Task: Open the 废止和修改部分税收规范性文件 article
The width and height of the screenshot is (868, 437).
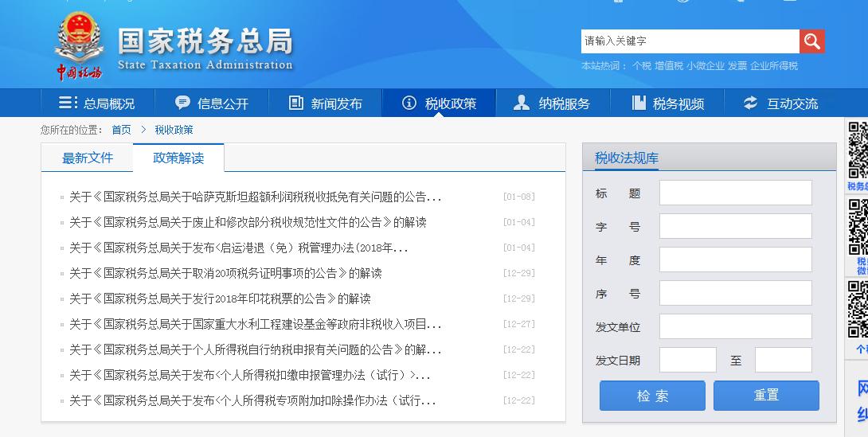Action: tap(248, 222)
